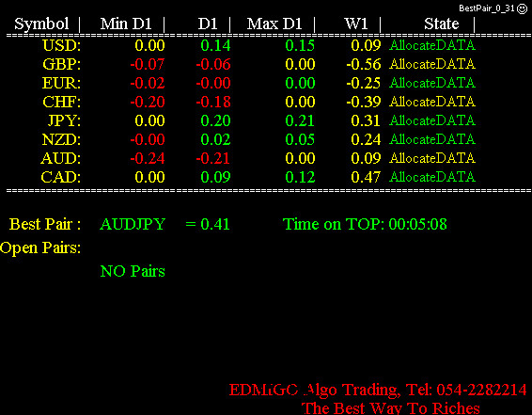Image resolution: width=532 pixels, height=415 pixels.
Task: Click the Min D1 column header
Action: click(x=126, y=24)
